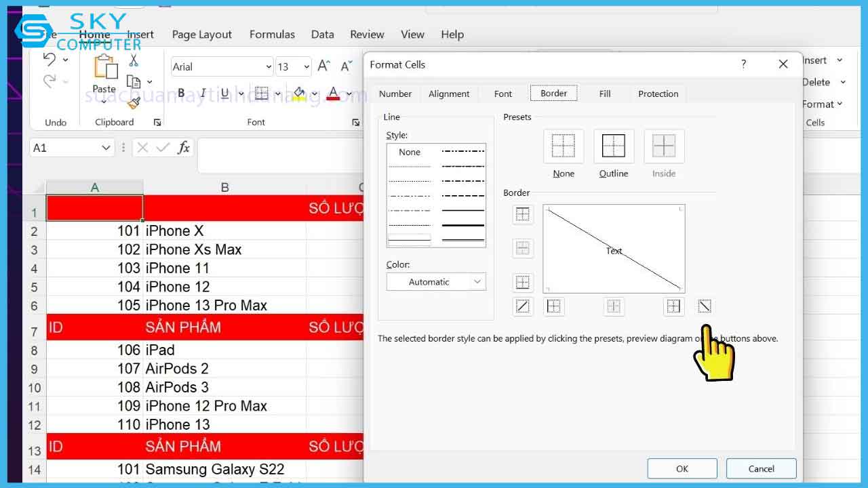868x488 pixels.
Task: Expand the Undo history dropdown arrow
Action: coord(66,60)
